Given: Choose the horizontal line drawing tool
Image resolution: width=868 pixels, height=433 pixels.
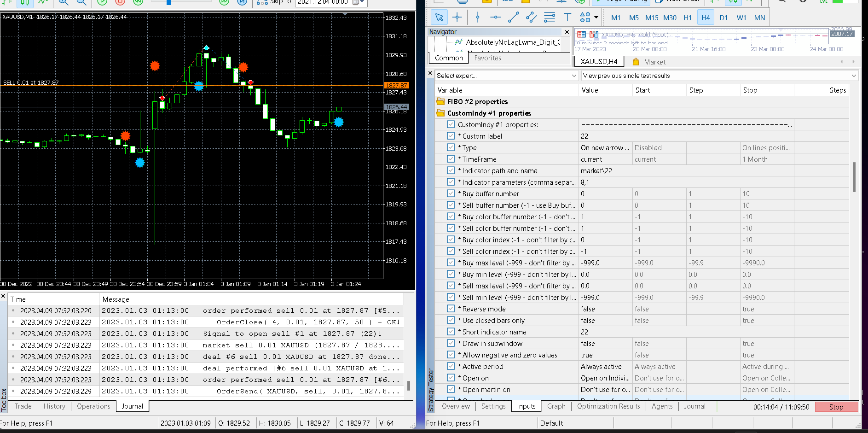Looking at the screenshot, I should (496, 18).
